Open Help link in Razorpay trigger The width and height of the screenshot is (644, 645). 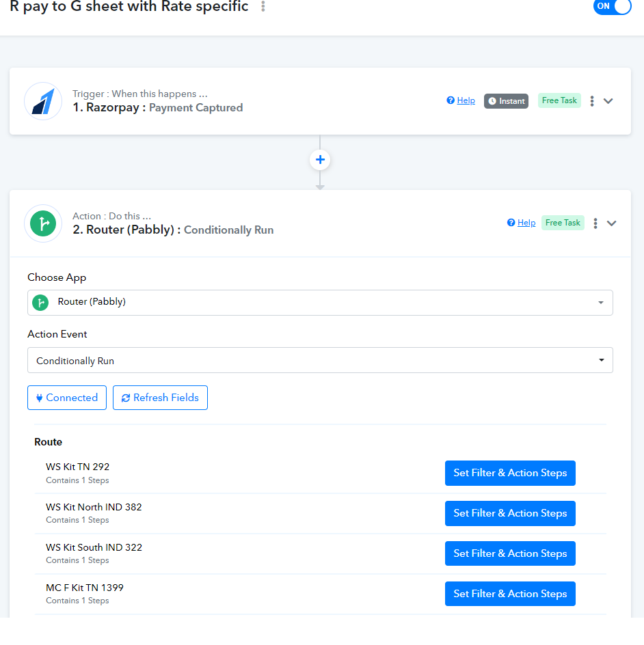click(x=466, y=100)
